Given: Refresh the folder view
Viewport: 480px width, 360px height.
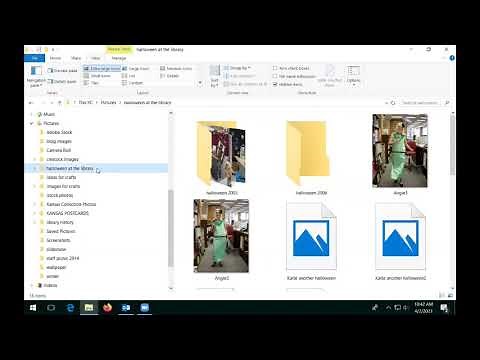Looking at the screenshot, I should pyautogui.click(x=393, y=103).
